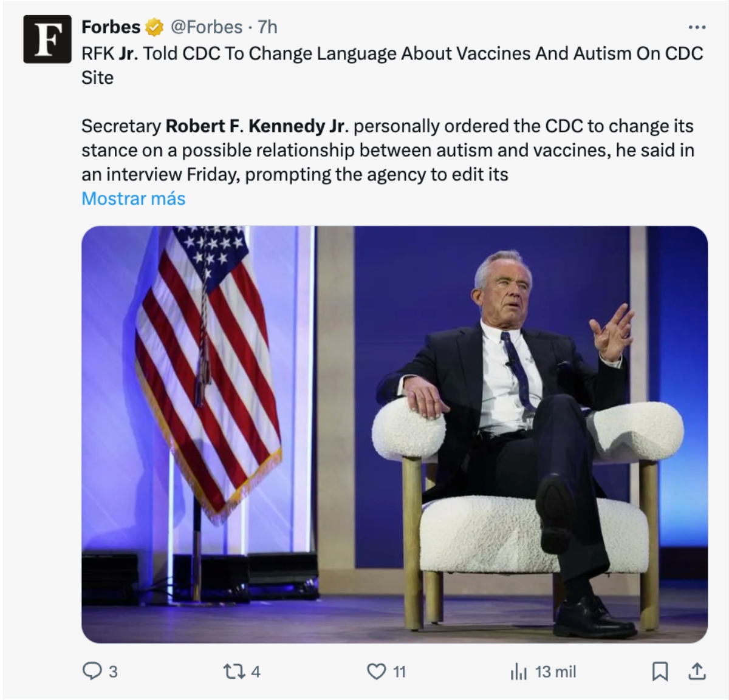Open the three-dot more options menu
The image size is (729, 700).
tap(696, 27)
